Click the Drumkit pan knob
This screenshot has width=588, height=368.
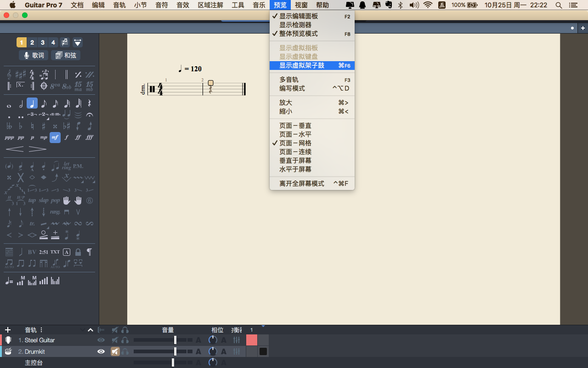point(212,352)
